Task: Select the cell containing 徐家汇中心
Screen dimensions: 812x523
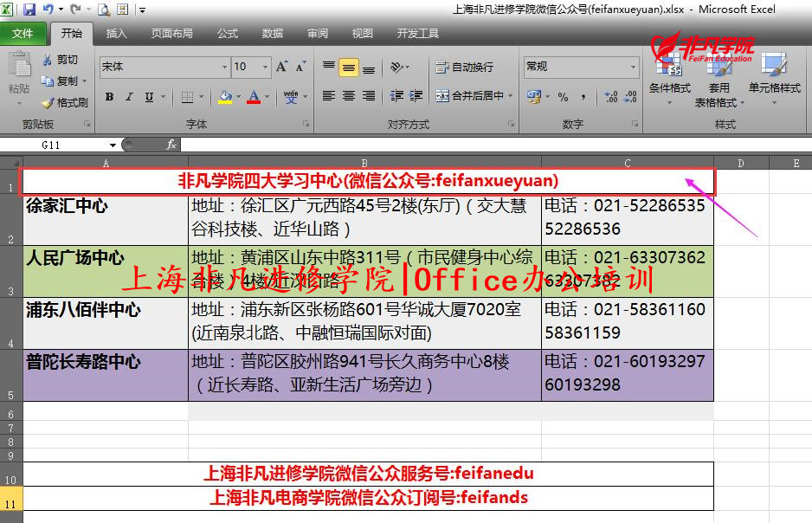Action: pos(106,220)
